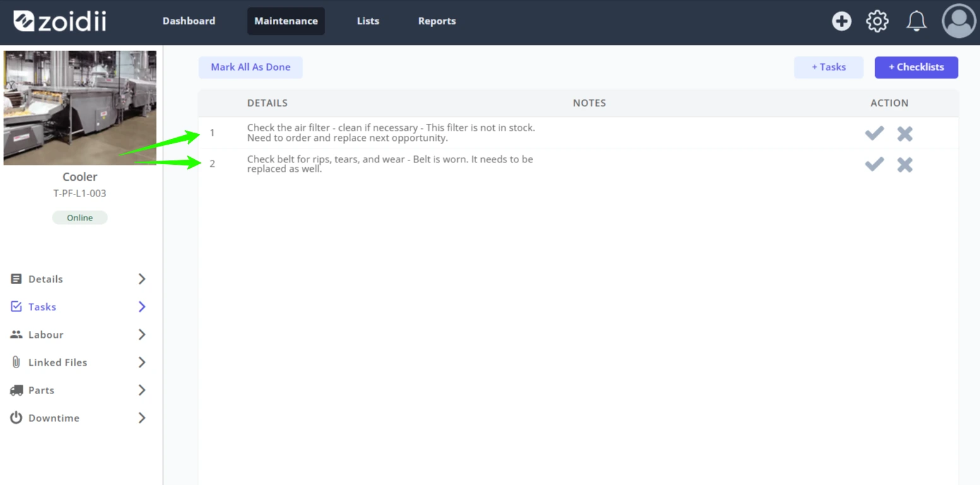Click the belt rips task description
Image resolution: width=980 pixels, height=485 pixels.
tap(390, 164)
